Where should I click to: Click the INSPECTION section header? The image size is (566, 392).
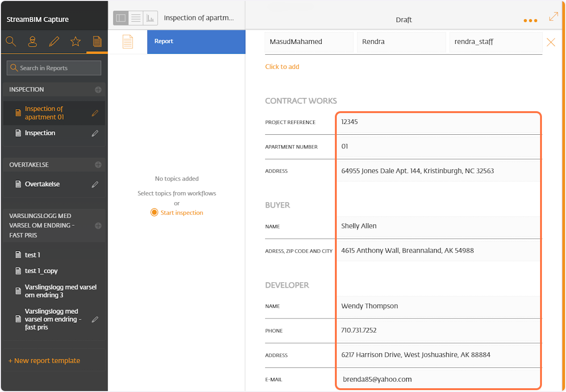(54, 90)
